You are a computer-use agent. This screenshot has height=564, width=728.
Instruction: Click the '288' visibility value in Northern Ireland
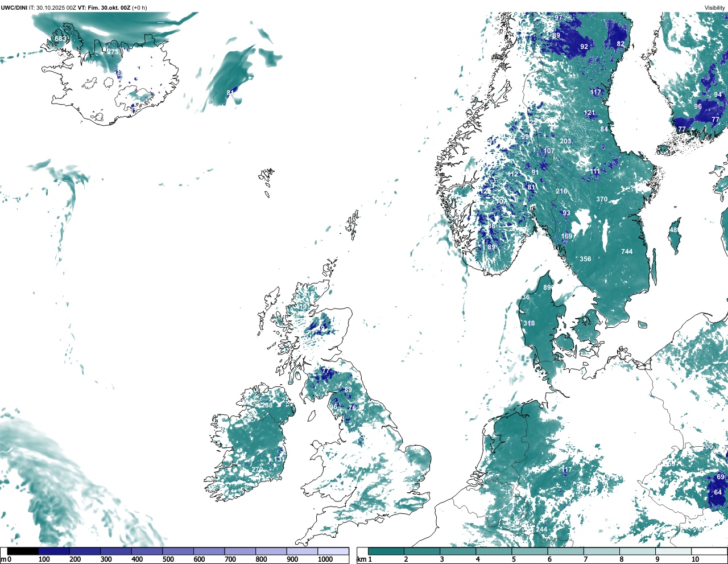click(x=267, y=406)
